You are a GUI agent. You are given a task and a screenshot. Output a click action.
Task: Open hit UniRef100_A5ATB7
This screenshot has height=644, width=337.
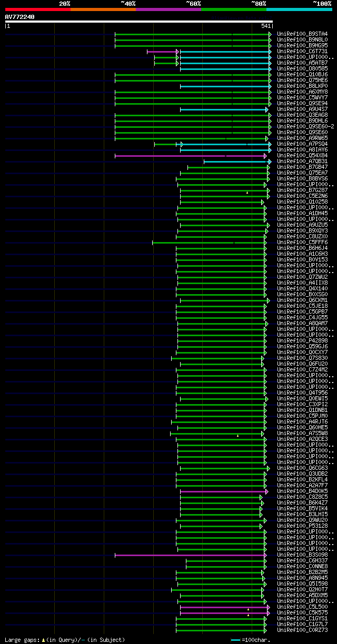302,63
